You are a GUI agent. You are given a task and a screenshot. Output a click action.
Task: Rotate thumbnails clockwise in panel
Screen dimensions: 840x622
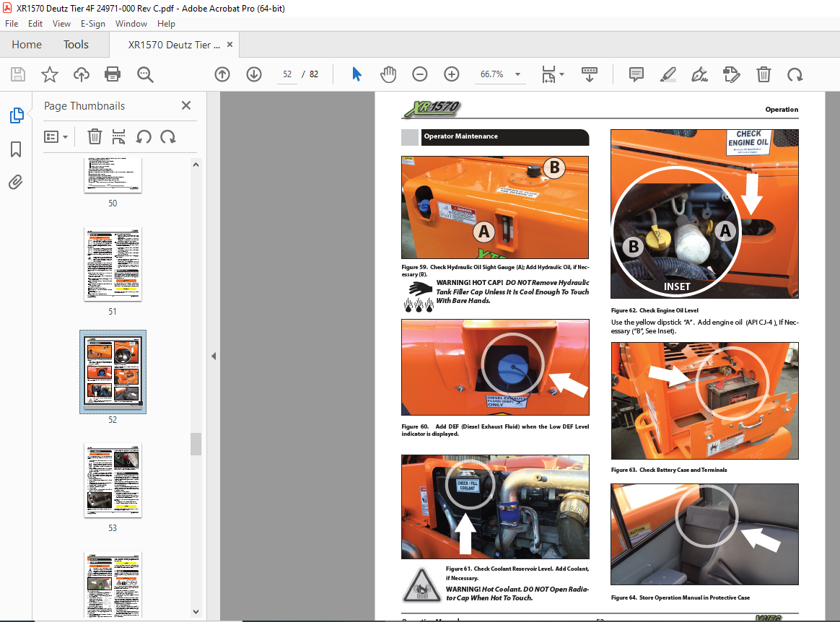coord(167,136)
